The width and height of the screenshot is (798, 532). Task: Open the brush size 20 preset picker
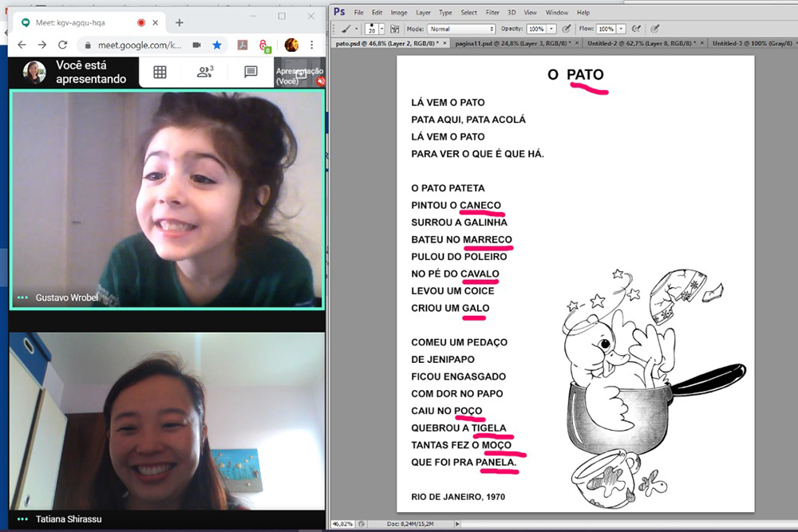pos(375,29)
